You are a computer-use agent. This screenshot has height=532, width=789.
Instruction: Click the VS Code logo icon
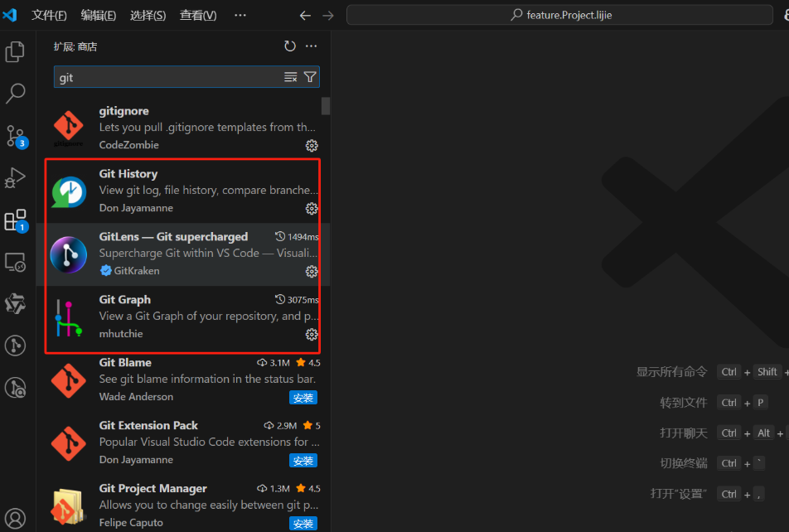click(10, 15)
